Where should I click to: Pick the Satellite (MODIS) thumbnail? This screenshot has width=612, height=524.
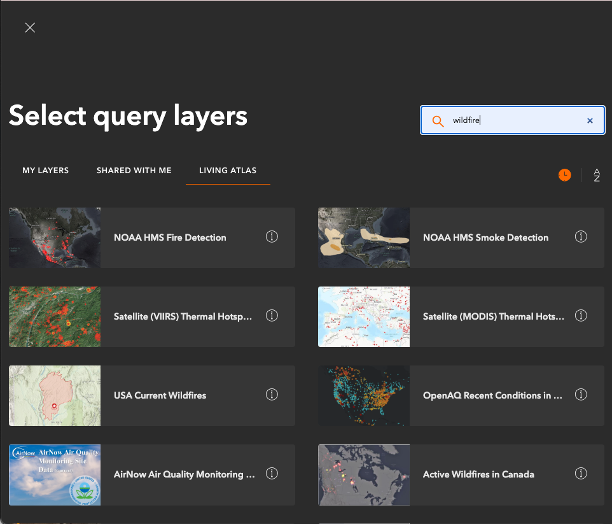point(364,316)
